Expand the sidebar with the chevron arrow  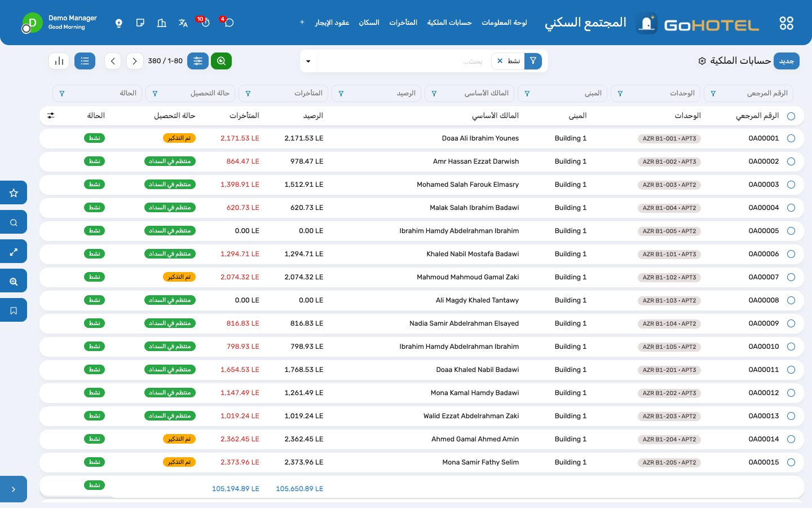[14, 489]
